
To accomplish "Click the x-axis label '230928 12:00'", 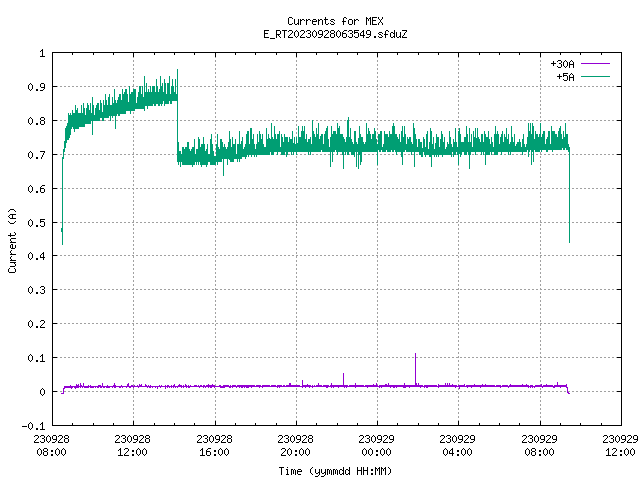I will pyautogui.click(x=132, y=446).
